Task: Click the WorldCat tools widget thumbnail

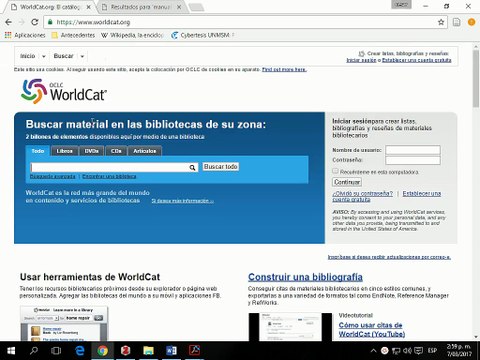Action: (64, 323)
